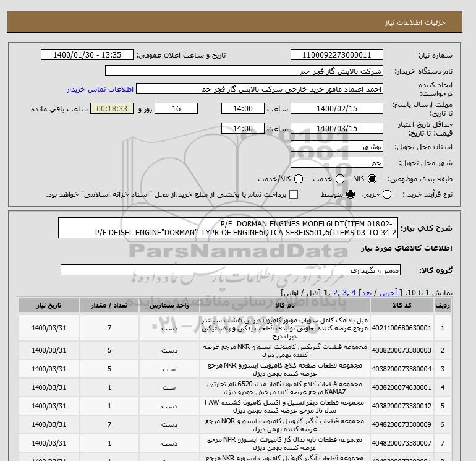
Task: Click the کد کالا column header
Action: pos(402,306)
